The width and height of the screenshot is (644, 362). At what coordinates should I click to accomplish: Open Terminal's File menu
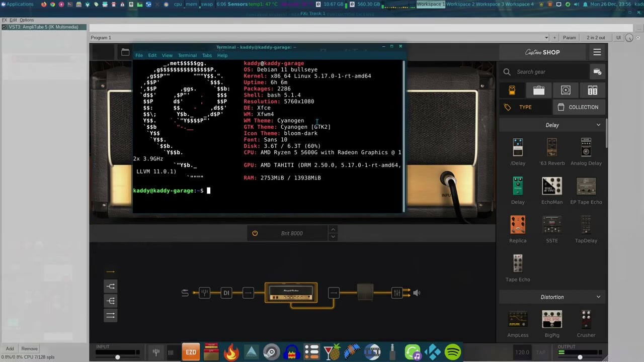tap(139, 55)
